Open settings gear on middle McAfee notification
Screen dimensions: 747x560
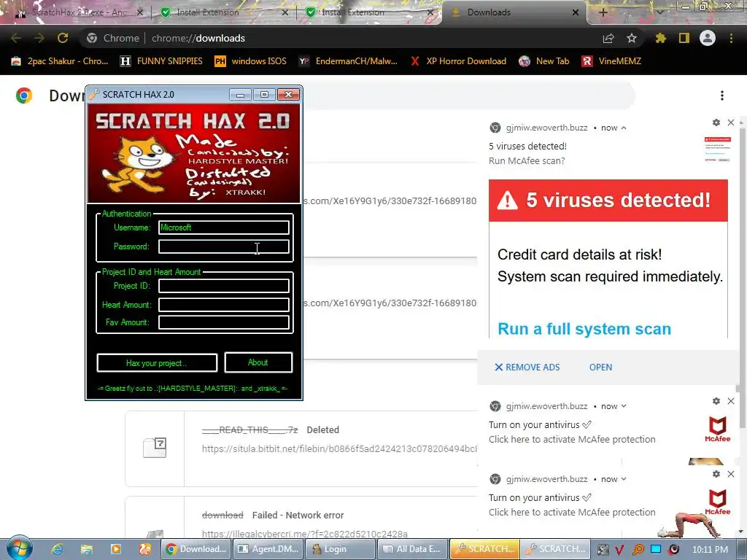(716, 401)
